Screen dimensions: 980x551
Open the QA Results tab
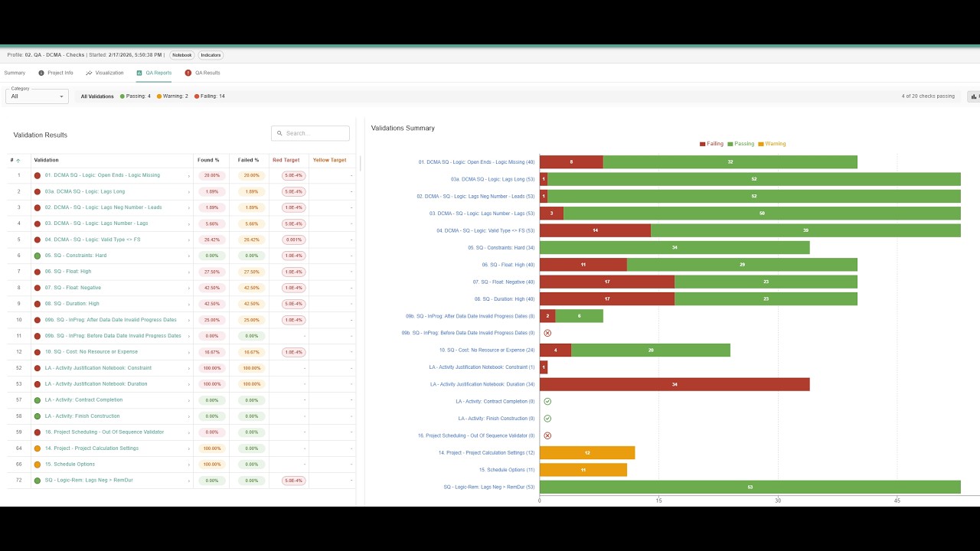[x=202, y=73]
